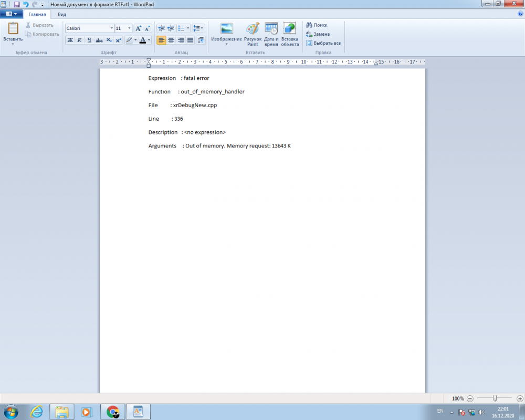Open the font size 11 combo box
This screenshot has width=525, height=420.
pyautogui.click(x=123, y=28)
